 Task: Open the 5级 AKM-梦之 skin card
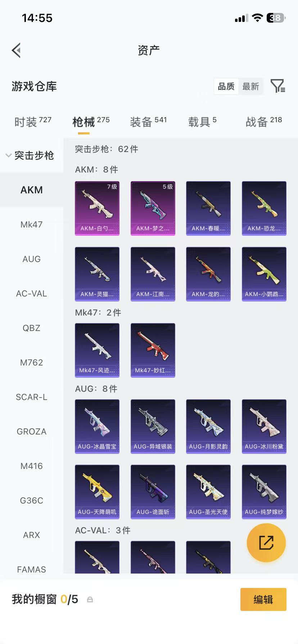(x=153, y=208)
